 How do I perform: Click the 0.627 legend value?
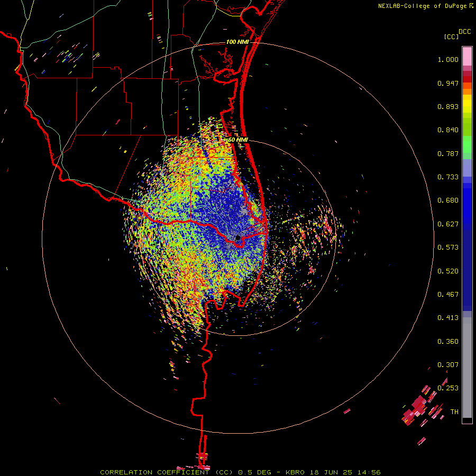coord(448,224)
